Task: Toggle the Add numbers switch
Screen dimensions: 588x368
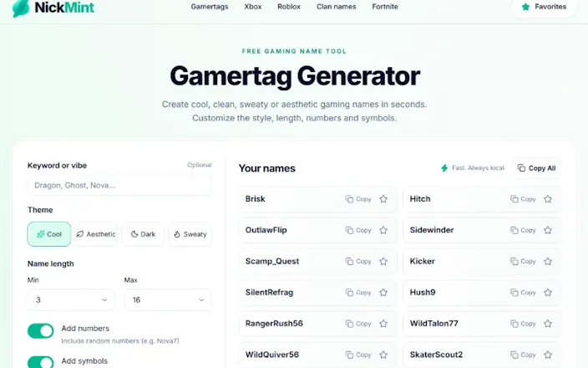Action: pyautogui.click(x=40, y=331)
